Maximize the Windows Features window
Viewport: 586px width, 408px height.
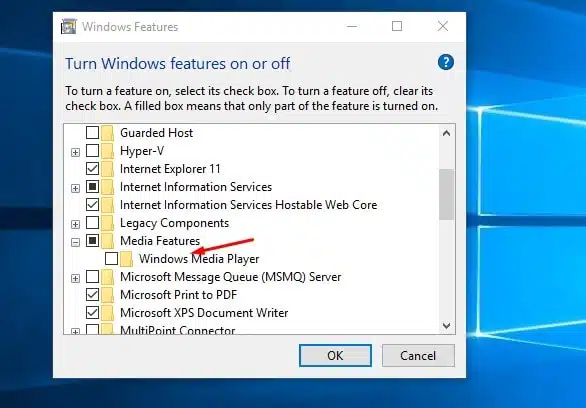[397, 26]
